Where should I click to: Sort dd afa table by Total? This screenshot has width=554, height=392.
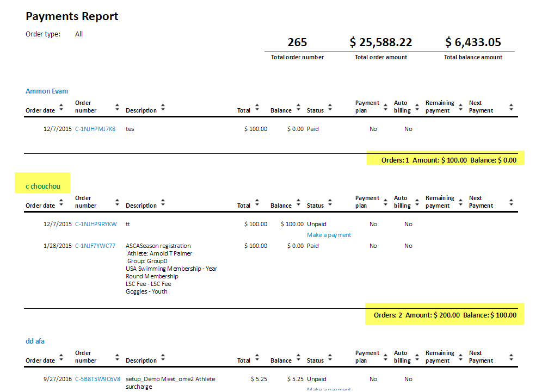[x=257, y=357]
